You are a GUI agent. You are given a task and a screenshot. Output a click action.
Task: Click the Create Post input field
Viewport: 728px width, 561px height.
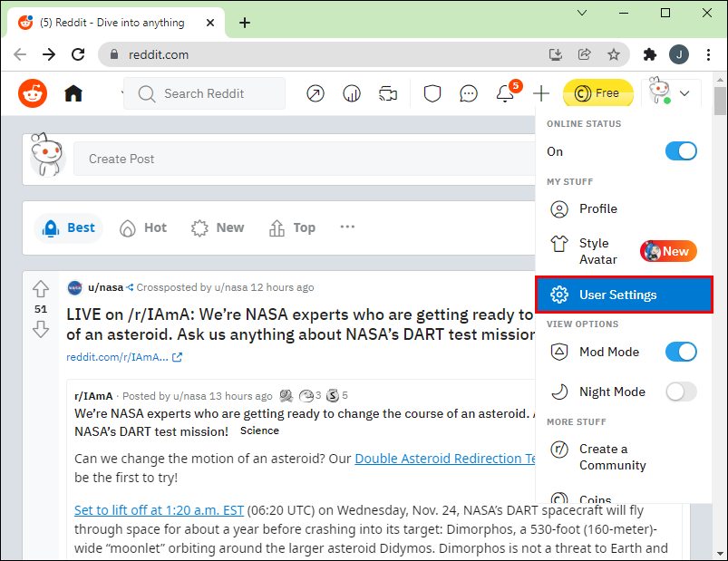tap(305, 159)
